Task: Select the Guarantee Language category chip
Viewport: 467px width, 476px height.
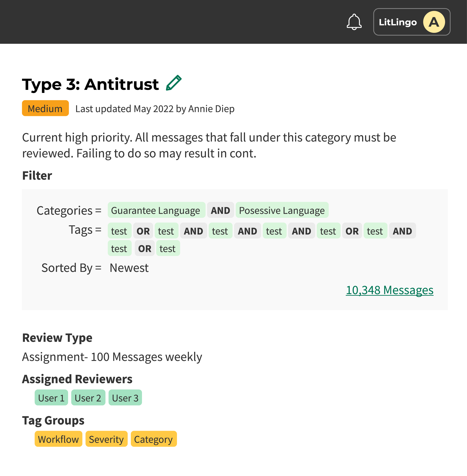Action: [x=156, y=210]
